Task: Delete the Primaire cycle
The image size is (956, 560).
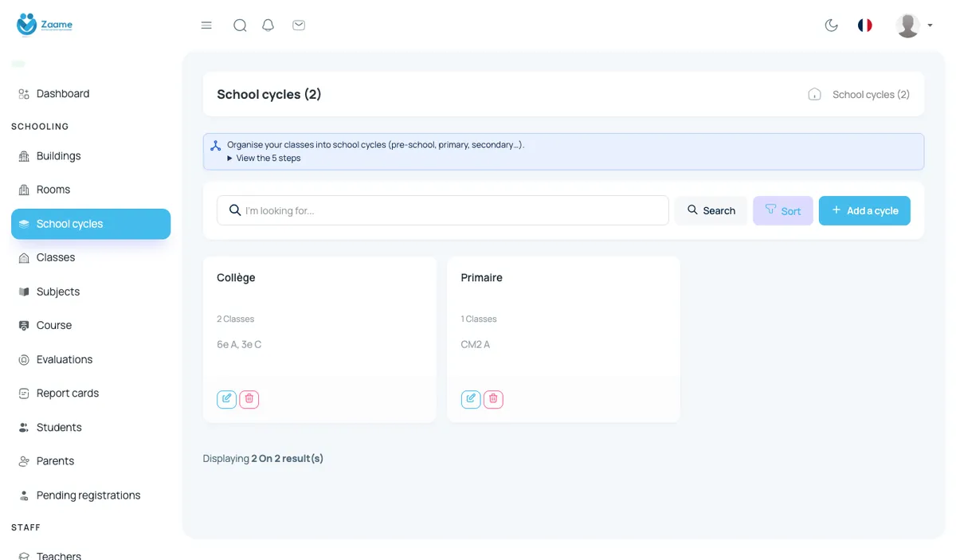Action: (493, 399)
